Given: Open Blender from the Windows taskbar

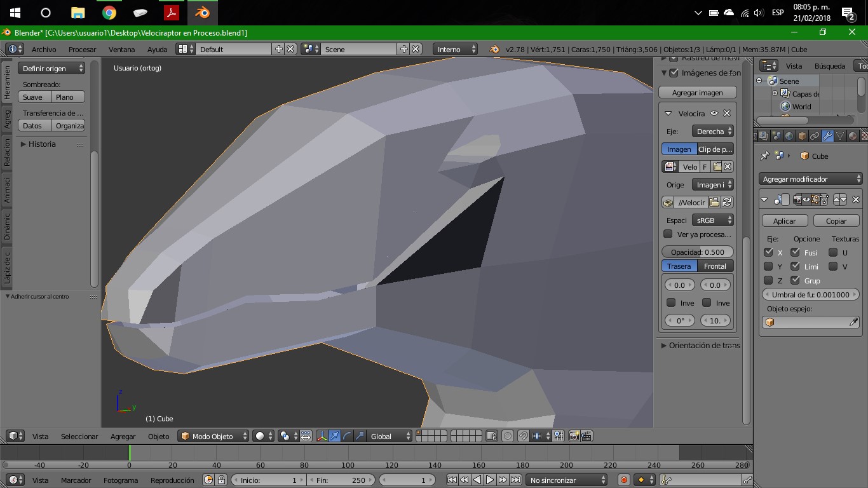Looking at the screenshot, I should pos(203,13).
